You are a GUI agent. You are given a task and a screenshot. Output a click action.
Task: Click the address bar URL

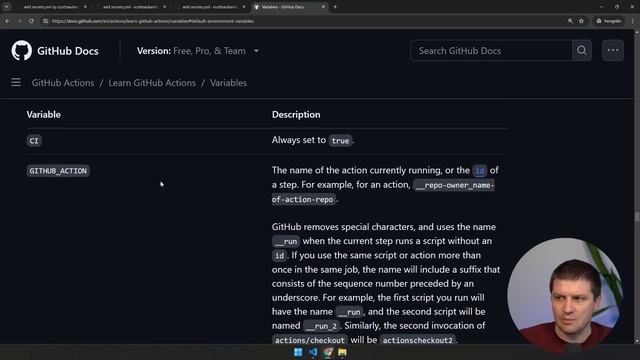pyautogui.click(x=153, y=21)
